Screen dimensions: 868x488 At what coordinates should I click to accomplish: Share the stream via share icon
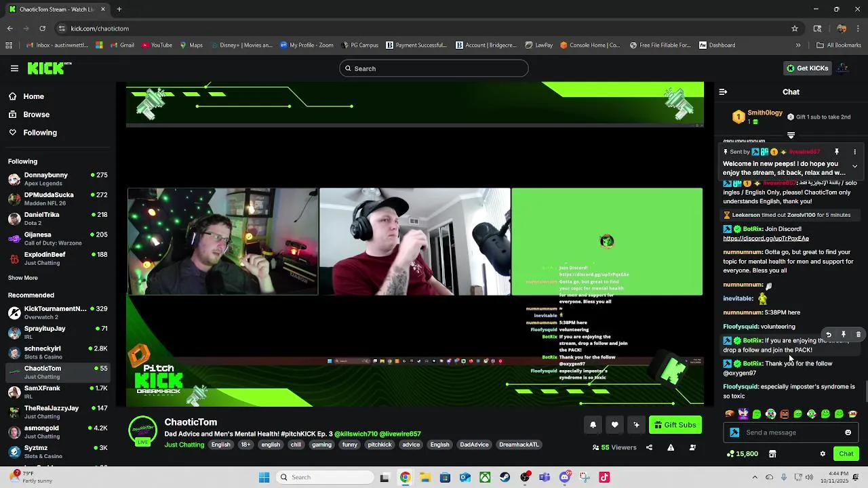pos(649,447)
